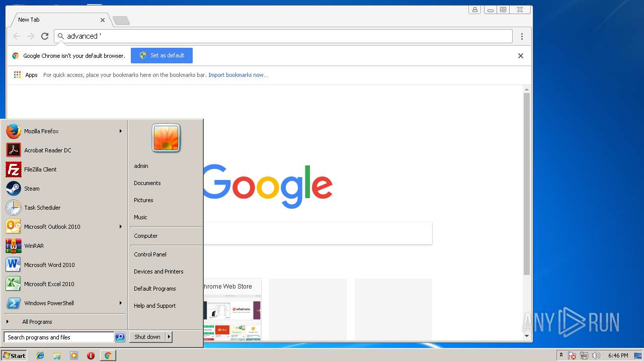The width and height of the screenshot is (644, 362).
Task: Click Set as default button
Action: point(162,55)
